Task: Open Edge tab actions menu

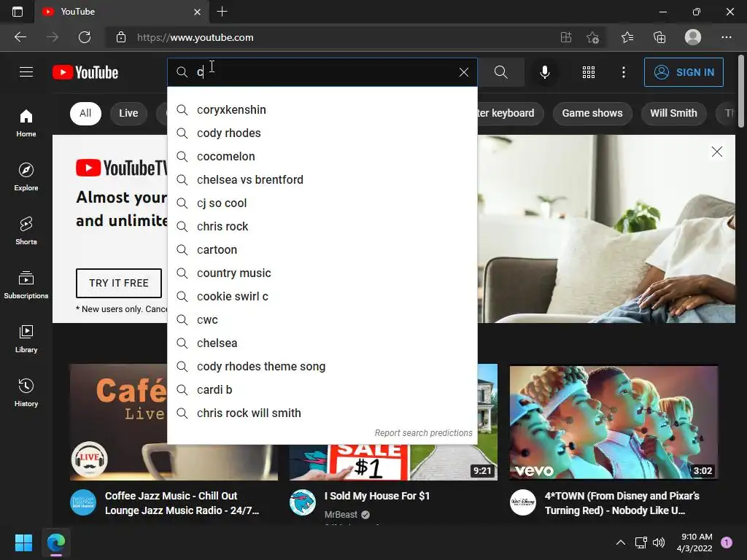Action: click(18, 12)
